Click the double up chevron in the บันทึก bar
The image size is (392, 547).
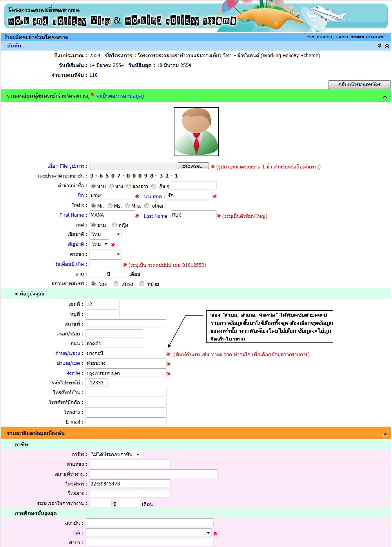(x=387, y=46)
